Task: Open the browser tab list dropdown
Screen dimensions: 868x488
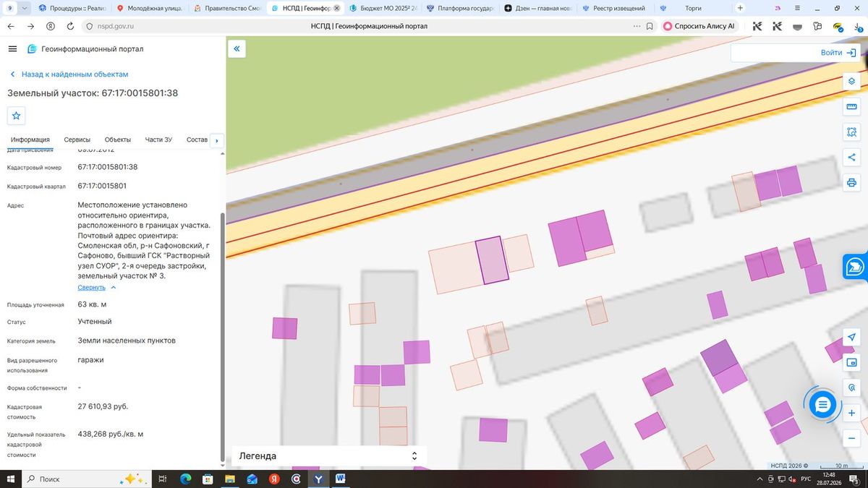Action: pos(25,8)
